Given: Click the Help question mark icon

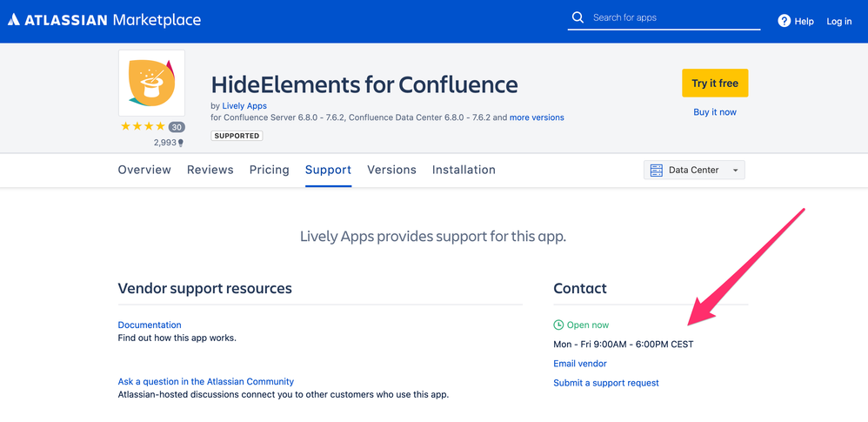Looking at the screenshot, I should (x=784, y=21).
